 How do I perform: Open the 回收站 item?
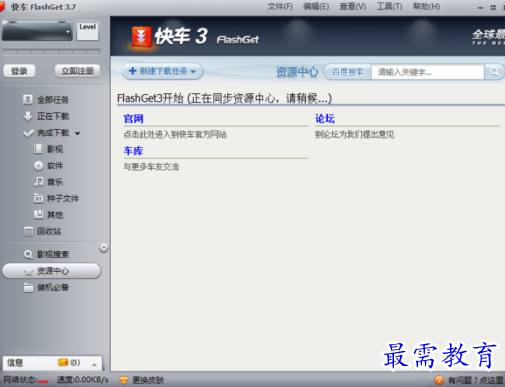pos(49,231)
